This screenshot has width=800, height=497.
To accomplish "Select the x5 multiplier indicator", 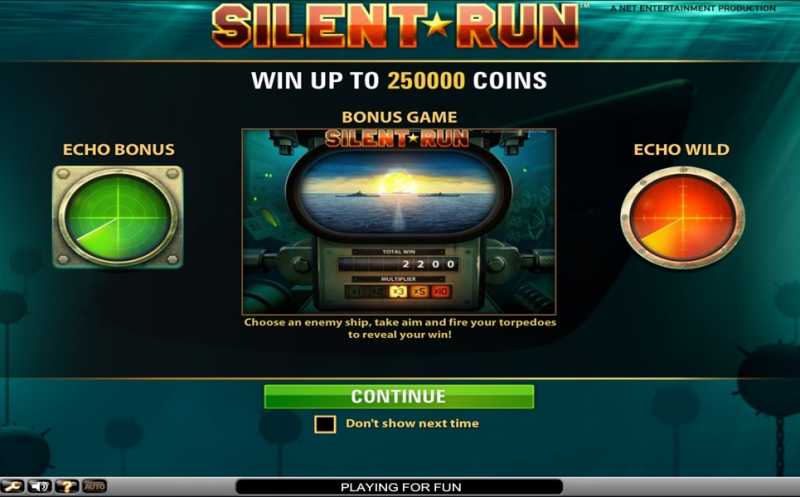I will [x=419, y=291].
